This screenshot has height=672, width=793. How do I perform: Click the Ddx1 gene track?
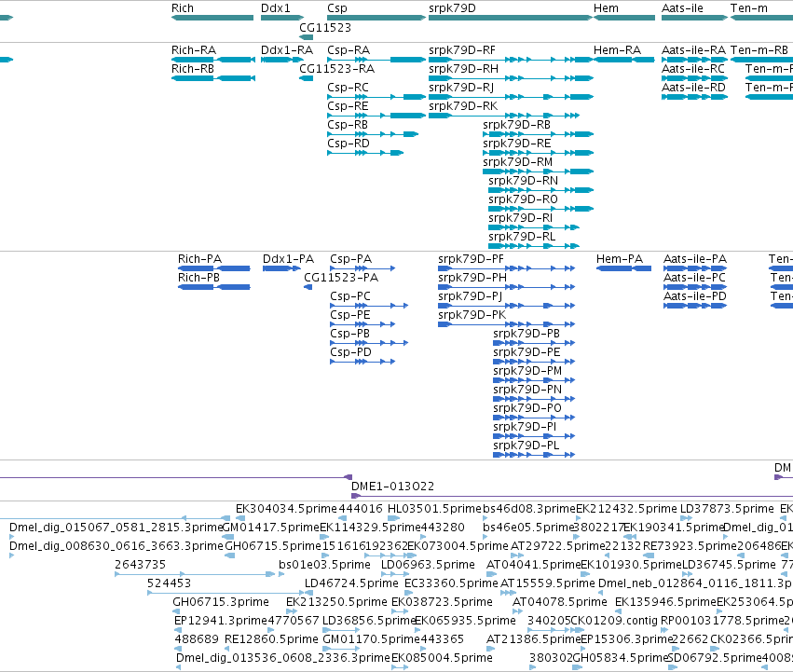(282, 18)
